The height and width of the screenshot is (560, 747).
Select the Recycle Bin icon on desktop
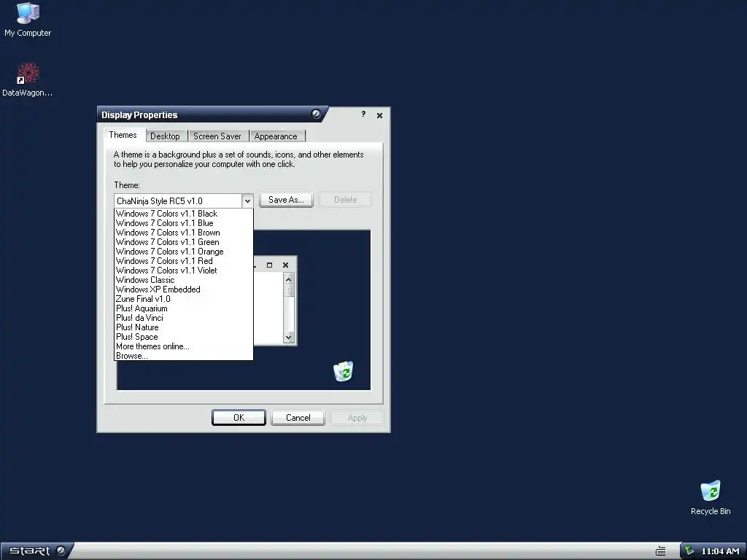711,497
